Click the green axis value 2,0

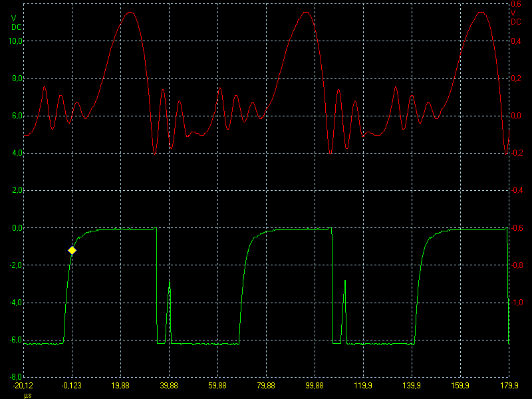coord(17,190)
